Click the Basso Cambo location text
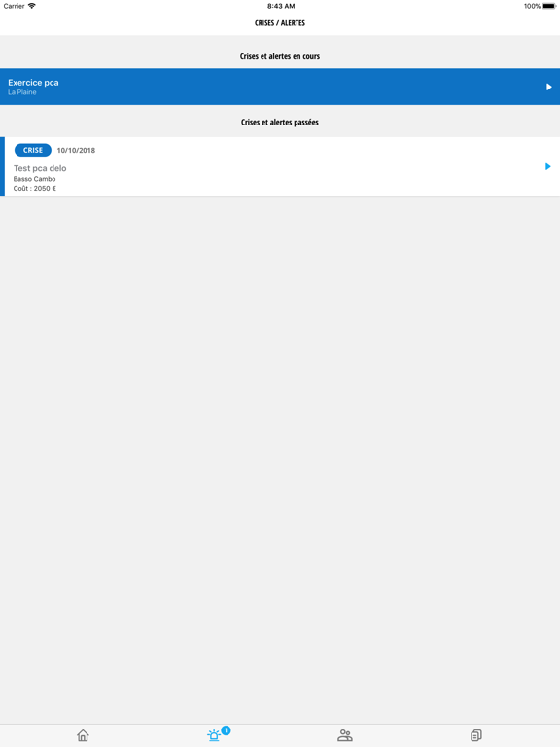The image size is (560, 747). 34,179
